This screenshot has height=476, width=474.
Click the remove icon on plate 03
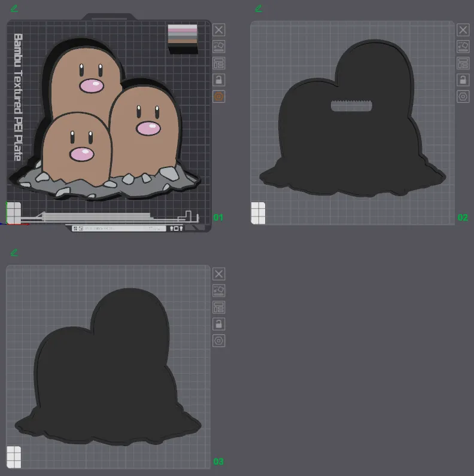click(218, 274)
